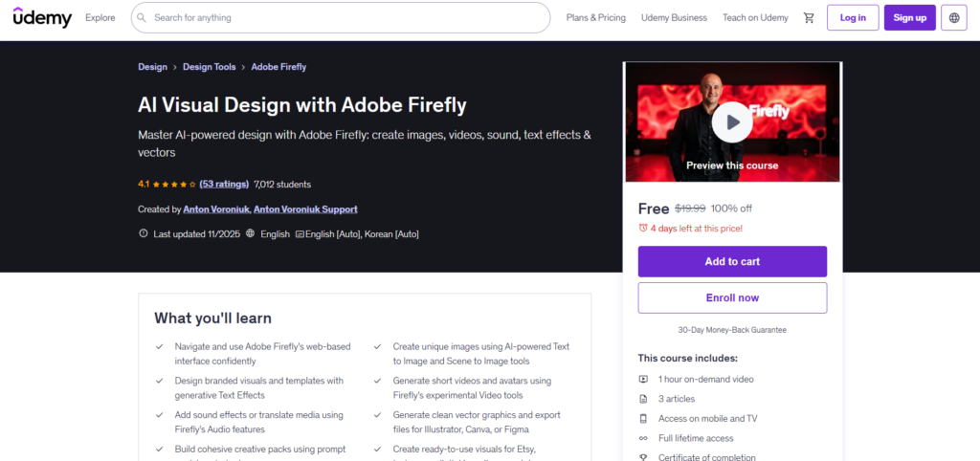The image size is (980, 461).
Task: Click the checkmark beside Navigate and use Adobe Firefly
Action: (x=160, y=346)
